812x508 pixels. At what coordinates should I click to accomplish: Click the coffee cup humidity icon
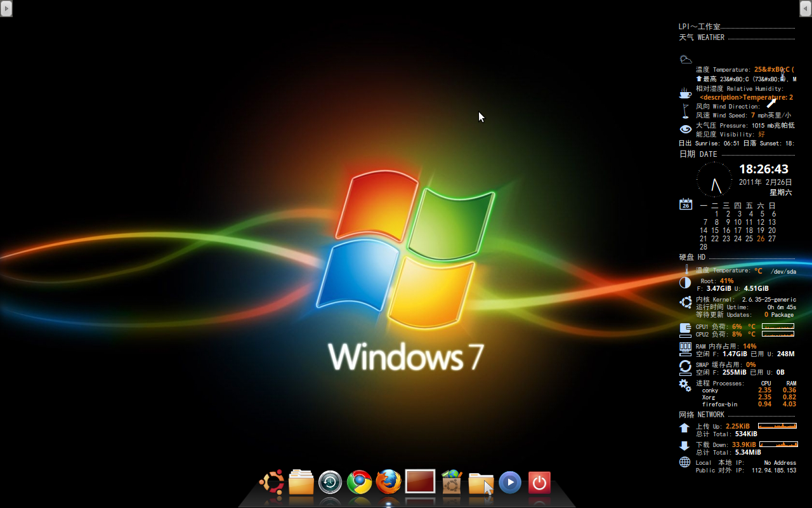tap(685, 93)
